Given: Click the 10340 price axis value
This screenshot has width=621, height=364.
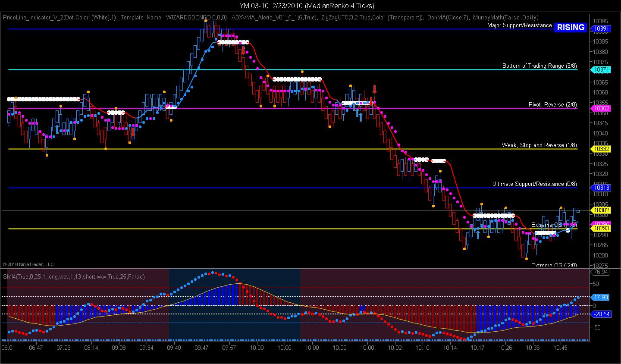Looking at the screenshot, I should pyautogui.click(x=600, y=133).
